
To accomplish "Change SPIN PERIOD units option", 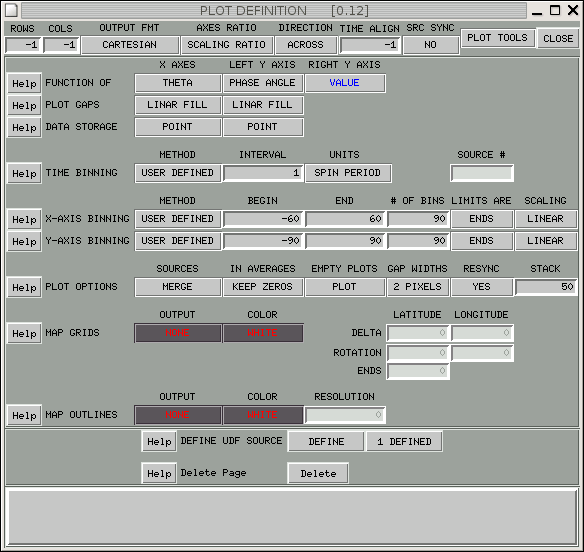I will (x=348, y=173).
